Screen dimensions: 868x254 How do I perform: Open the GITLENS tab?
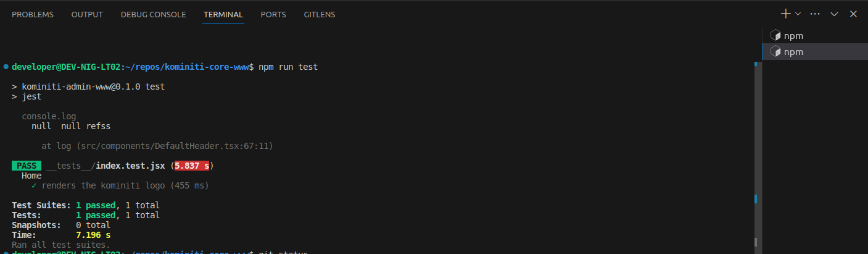(320, 14)
